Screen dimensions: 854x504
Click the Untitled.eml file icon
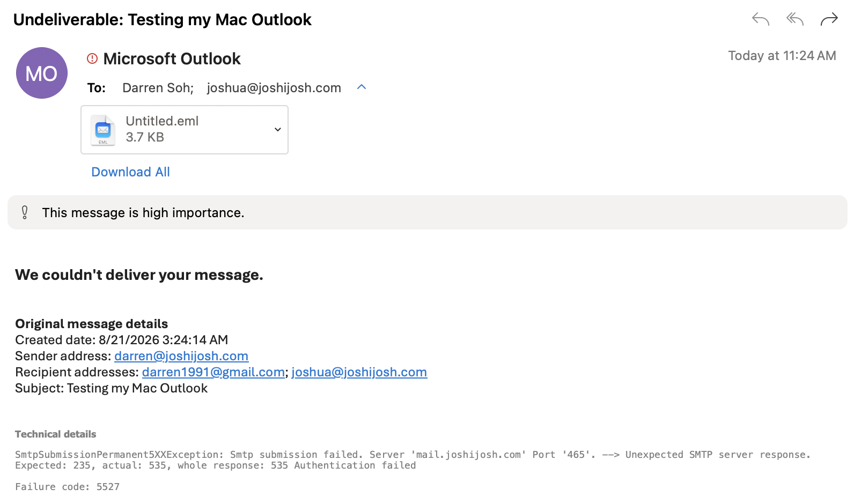[103, 130]
